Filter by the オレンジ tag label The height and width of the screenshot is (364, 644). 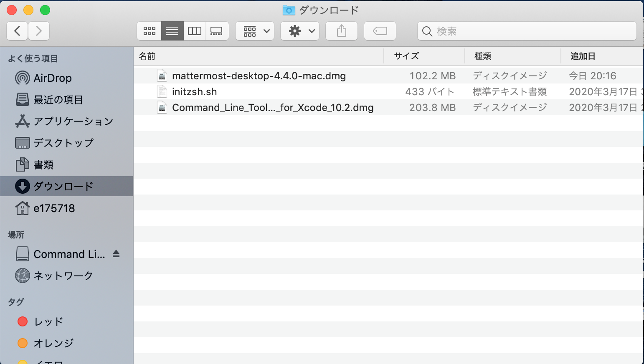(53, 344)
